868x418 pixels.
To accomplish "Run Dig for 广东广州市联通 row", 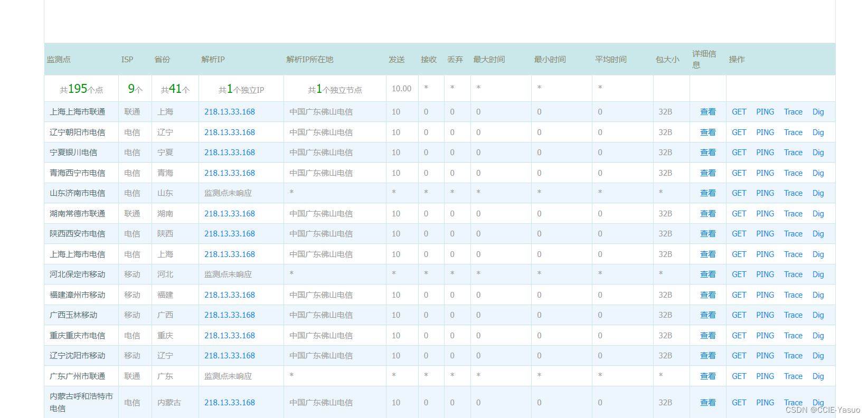I will [x=818, y=376].
